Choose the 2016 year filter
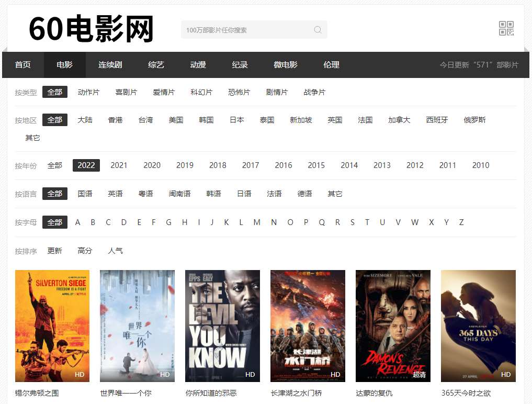This screenshot has width=532, height=404. click(x=284, y=165)
